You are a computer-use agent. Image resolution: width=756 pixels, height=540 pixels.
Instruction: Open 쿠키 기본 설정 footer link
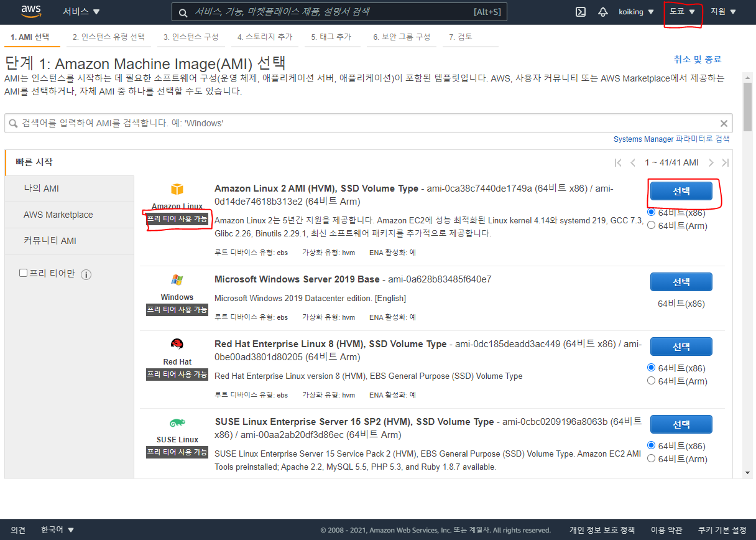(x=722, y=530)
